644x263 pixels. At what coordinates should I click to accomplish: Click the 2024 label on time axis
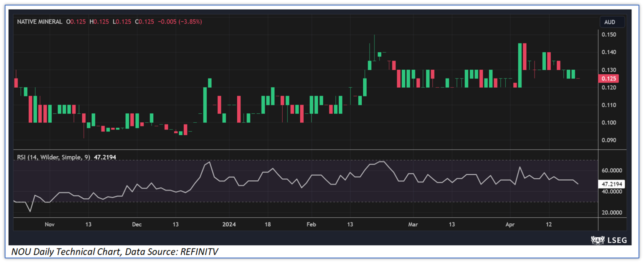coord(229,224)
